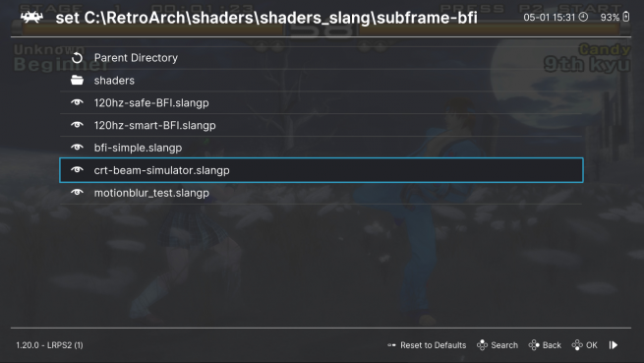This screenshot has height=363, width=644.
Task: Click the Search label in footer
Action: pyautogui.click(x=504, y=345)
